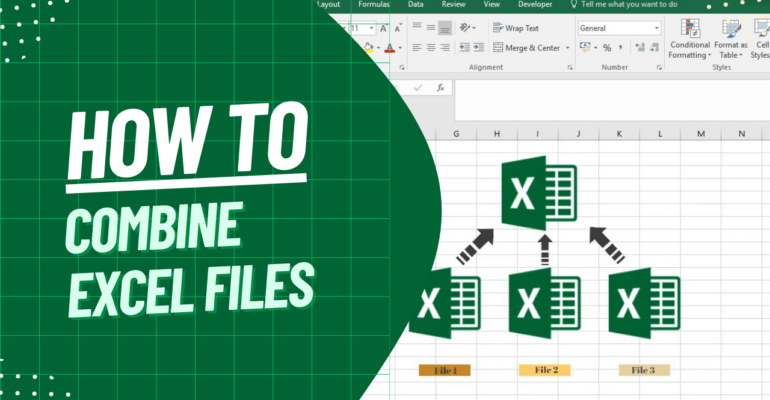
Task: Click the Decrease Decimal icon
Action: 654,47
